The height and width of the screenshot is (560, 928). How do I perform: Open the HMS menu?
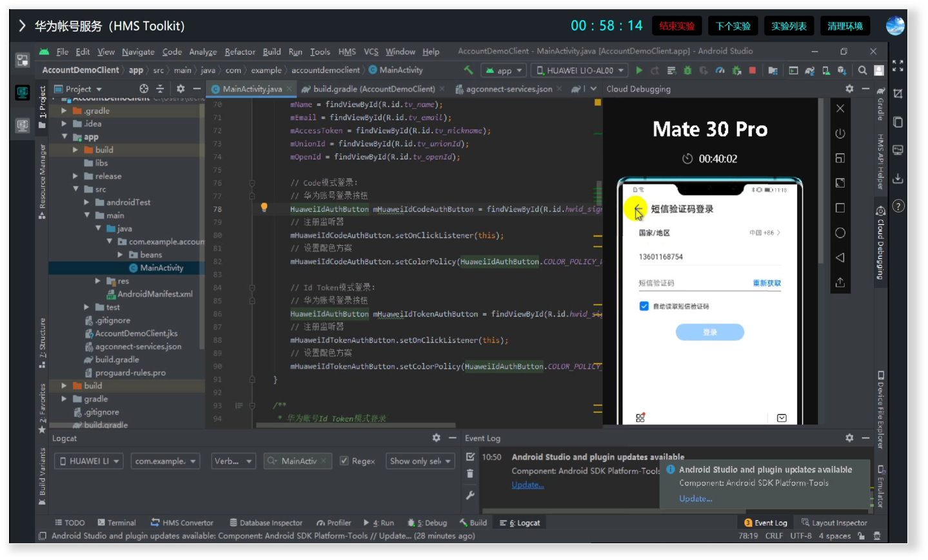pyautogui.click(x=347, y=52)
